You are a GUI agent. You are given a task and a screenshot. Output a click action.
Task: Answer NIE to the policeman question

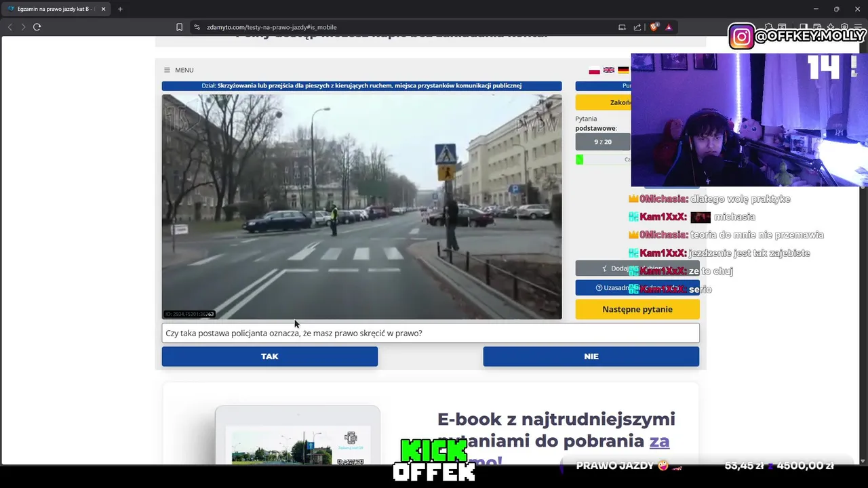coord(591,357)
